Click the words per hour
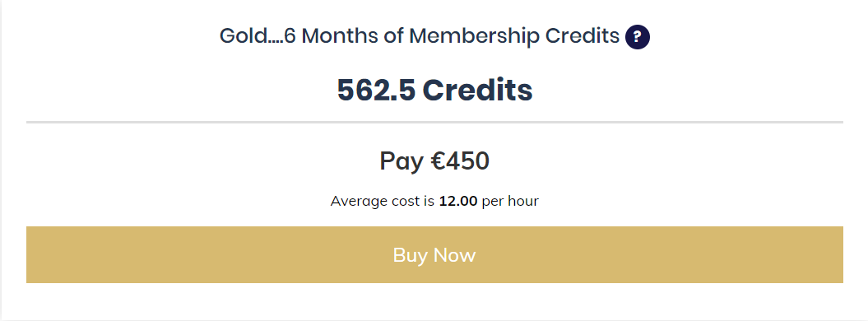The width and height of the screenshot is (868, 321). coord(510,201)
